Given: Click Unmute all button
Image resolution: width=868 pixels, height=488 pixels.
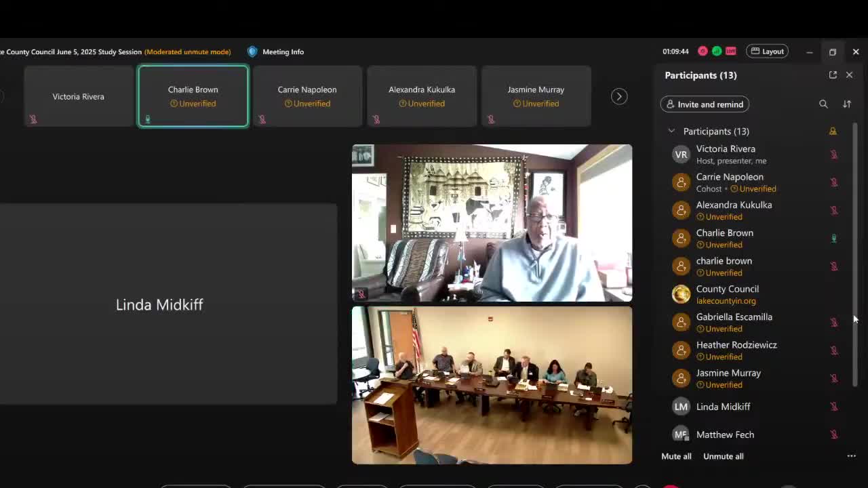Looking at the screenshot, I should [723, 456].
